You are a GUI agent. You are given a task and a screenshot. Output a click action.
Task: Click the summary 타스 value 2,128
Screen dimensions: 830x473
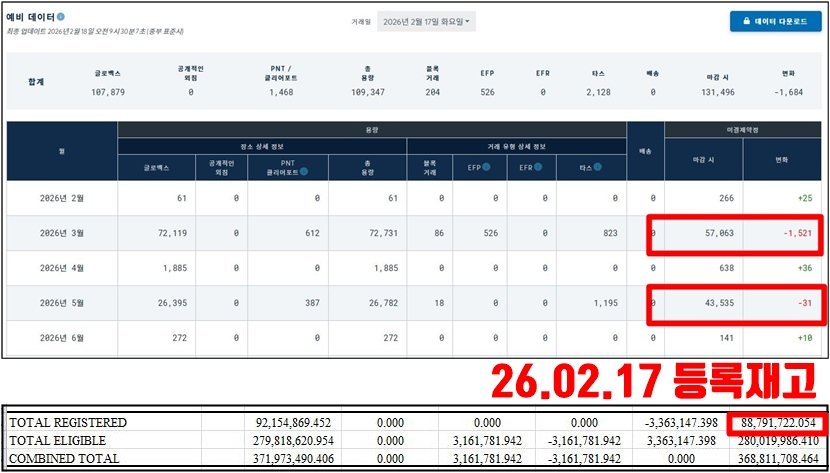(597, 92)
